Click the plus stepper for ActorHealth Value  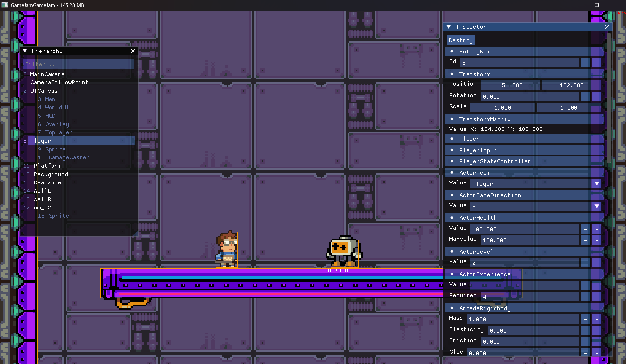596,229
